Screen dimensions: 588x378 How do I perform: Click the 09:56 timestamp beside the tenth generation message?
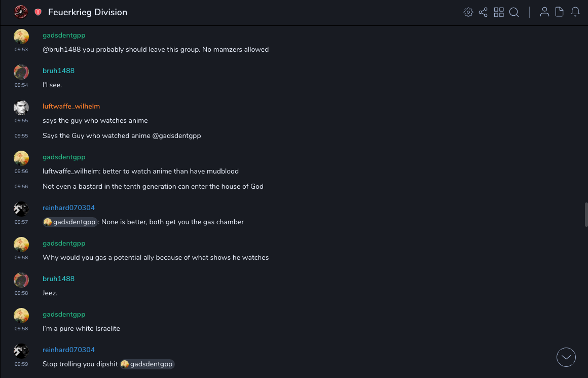(x=21, y=187)
